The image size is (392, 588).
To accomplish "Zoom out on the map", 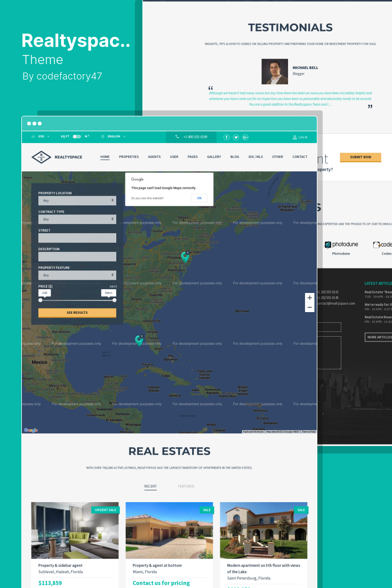I will 309,307.
